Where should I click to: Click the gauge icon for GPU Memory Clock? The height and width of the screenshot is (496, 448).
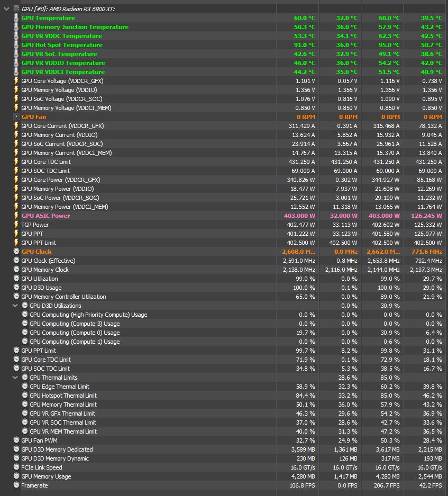click(x=16, y=270)
